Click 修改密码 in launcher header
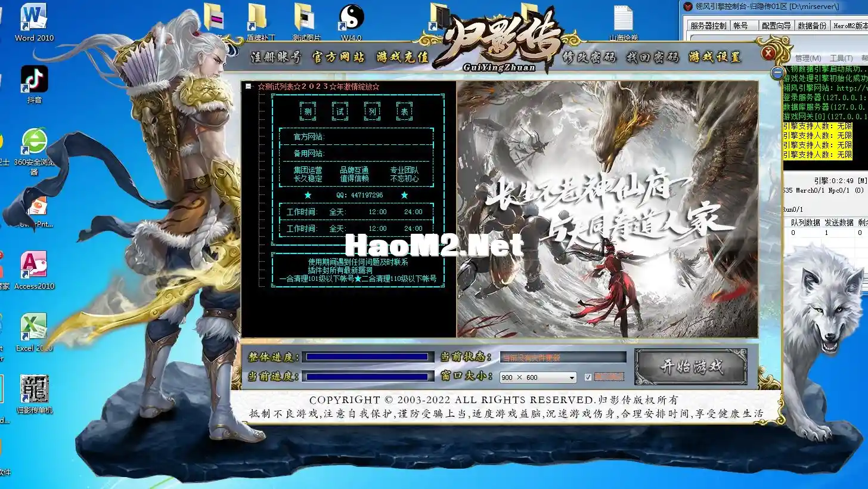This screenshot has height=489, width=868. coord(589,57)
